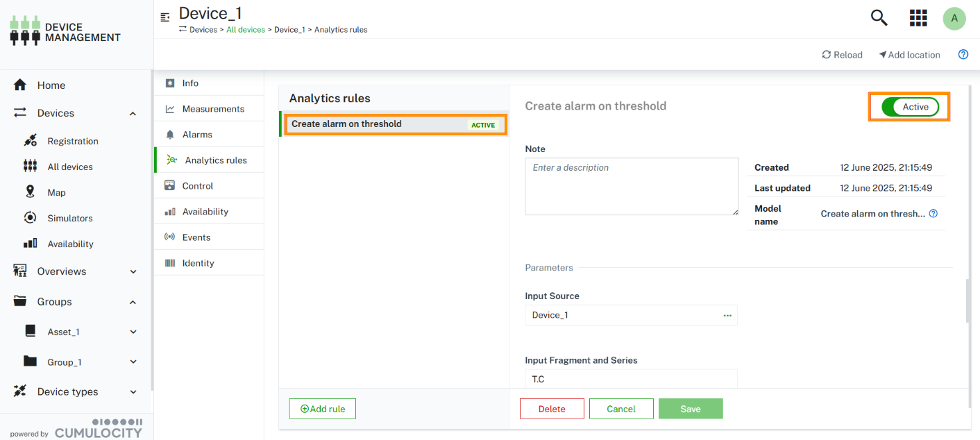Click the Input Source field showing Device_1
This screenshot has height=440, width=980.
631,315
